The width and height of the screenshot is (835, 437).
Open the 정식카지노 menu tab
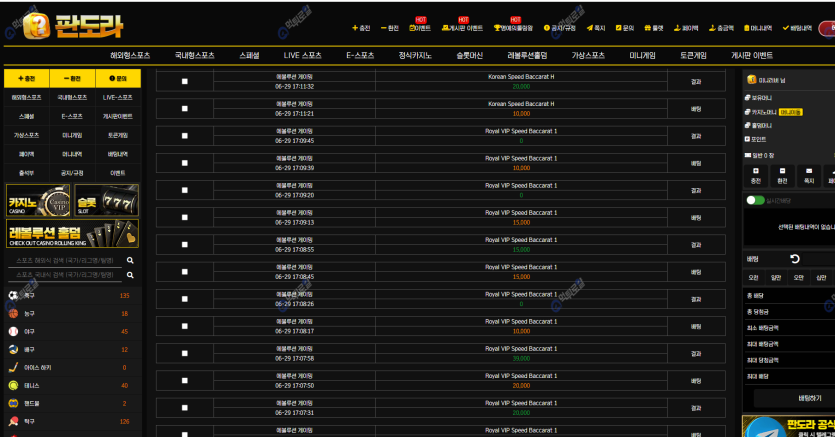417,55
